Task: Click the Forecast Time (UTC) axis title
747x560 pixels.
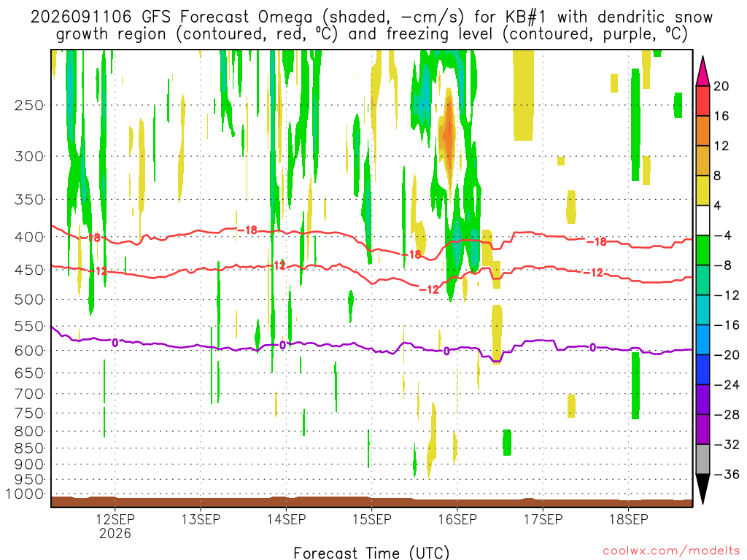Action: point(371,553)
